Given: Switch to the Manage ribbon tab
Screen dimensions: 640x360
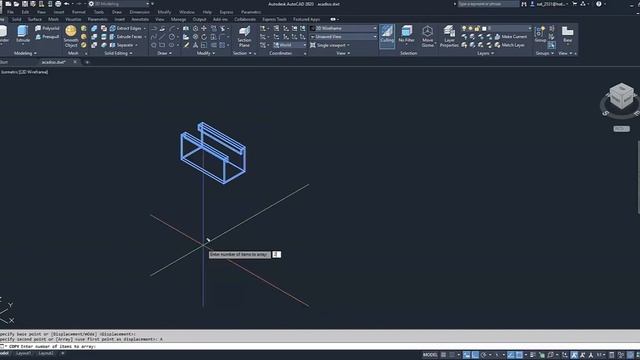Looking at the screenshot, I should 178,19.
